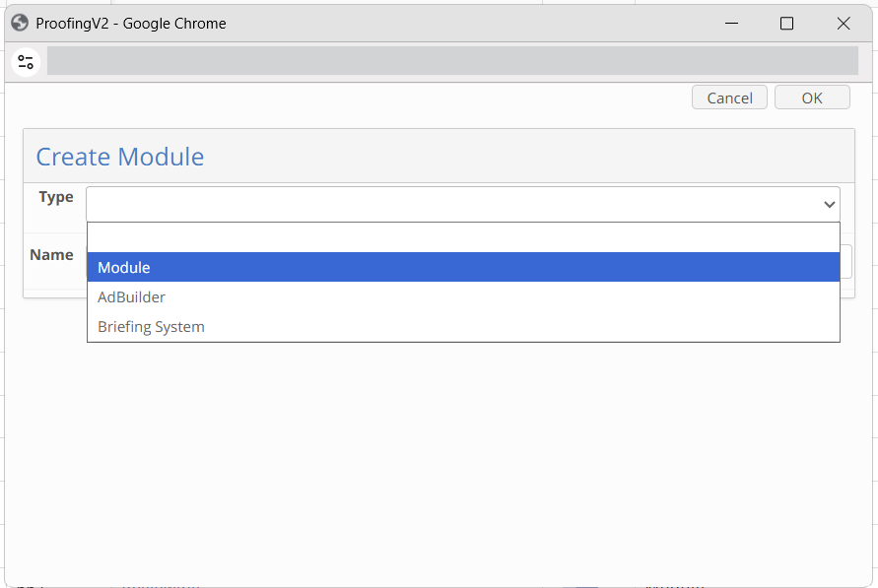Click the Cancel button

[x=729, y=98]
